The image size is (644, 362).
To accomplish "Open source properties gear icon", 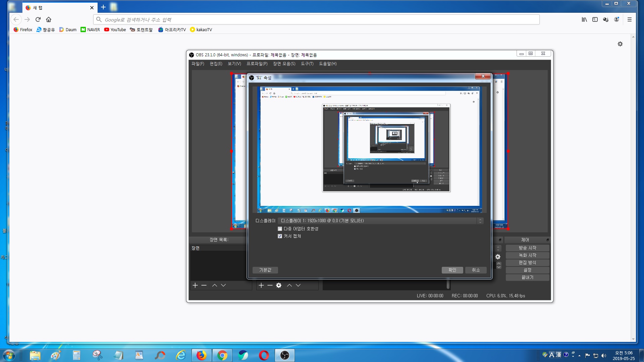I will click(x=279, y=285).
